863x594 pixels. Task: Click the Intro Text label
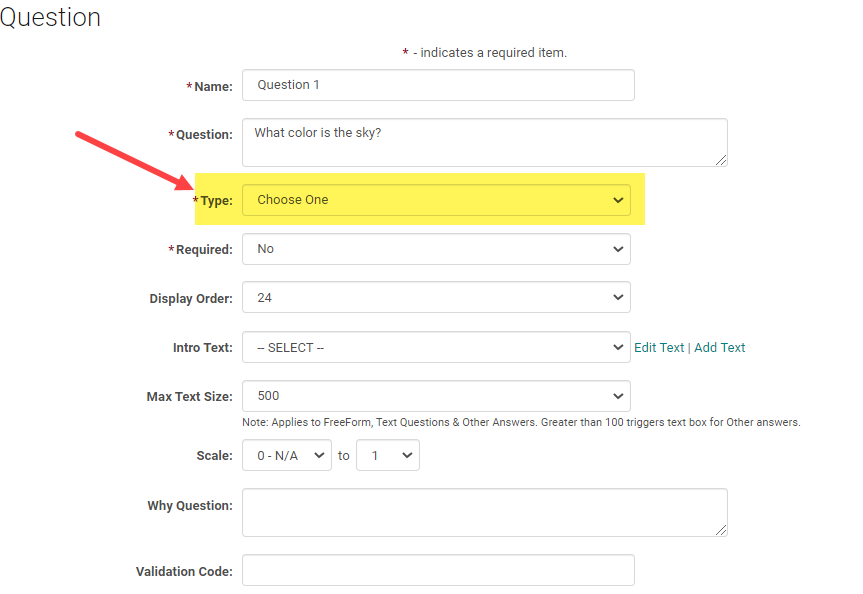click(x=202, y=348)
